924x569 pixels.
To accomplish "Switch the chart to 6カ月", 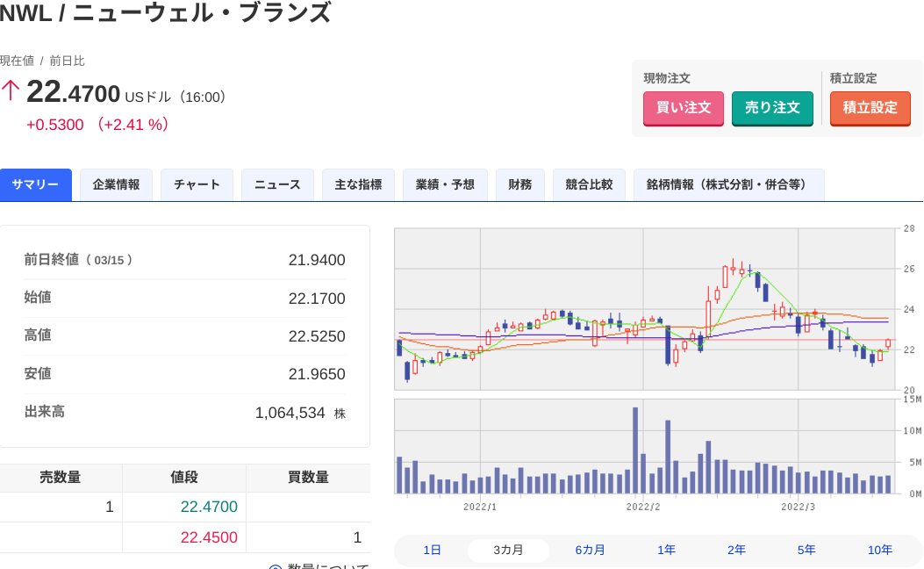I will point(590,551).
